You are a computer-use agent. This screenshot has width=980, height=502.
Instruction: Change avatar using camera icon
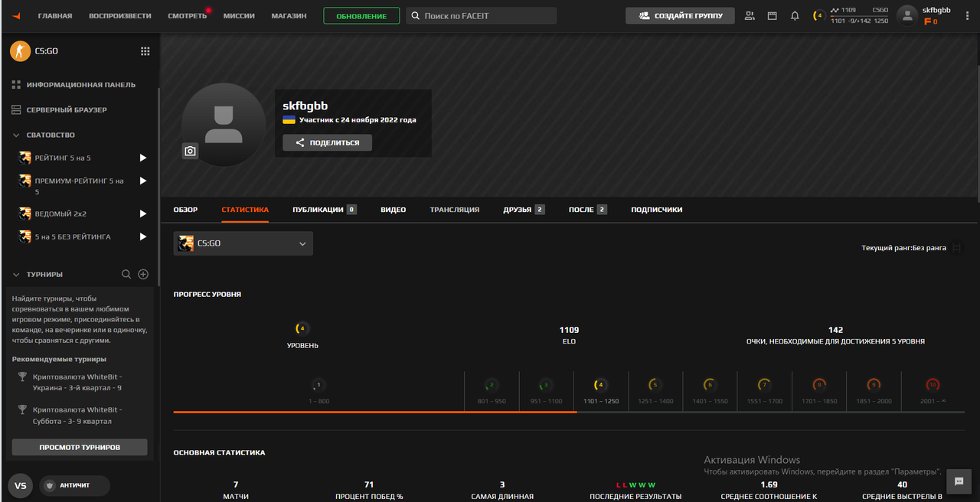pos(191,152)
